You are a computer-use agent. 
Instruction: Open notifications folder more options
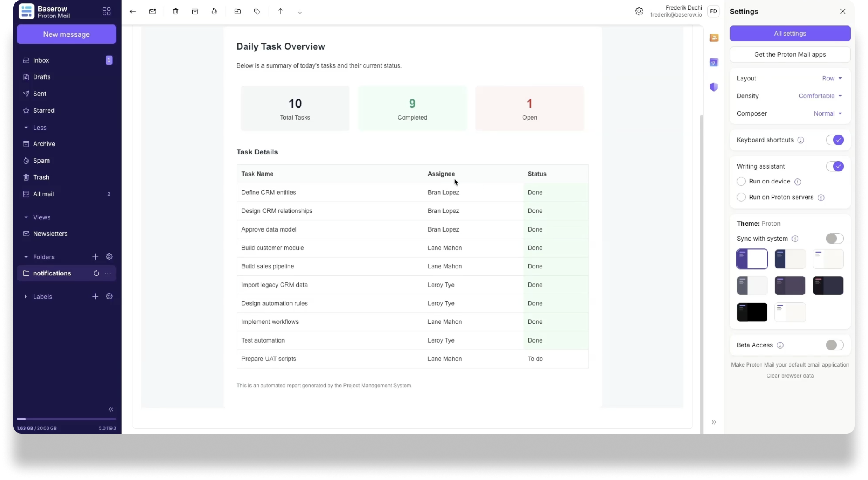point(108,273)
